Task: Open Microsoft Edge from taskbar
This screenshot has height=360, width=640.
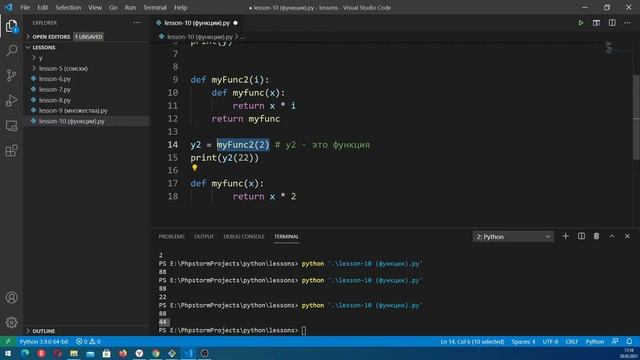Action: coord(25,353)
